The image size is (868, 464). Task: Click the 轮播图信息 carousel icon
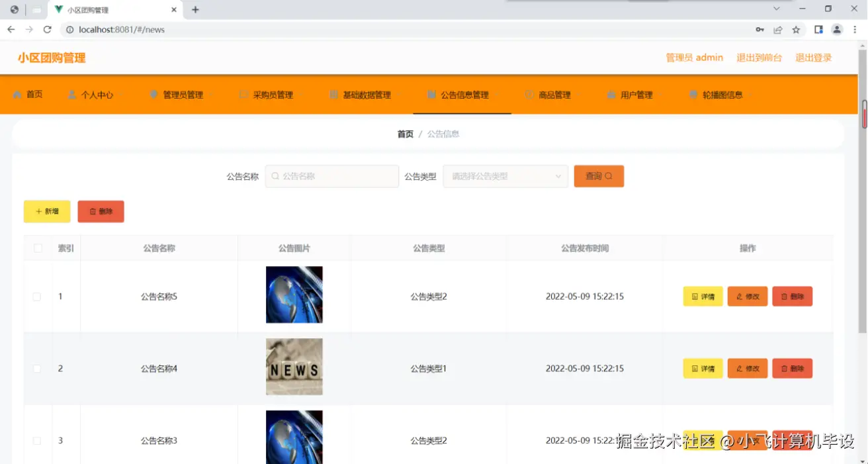tap(693, 94)
